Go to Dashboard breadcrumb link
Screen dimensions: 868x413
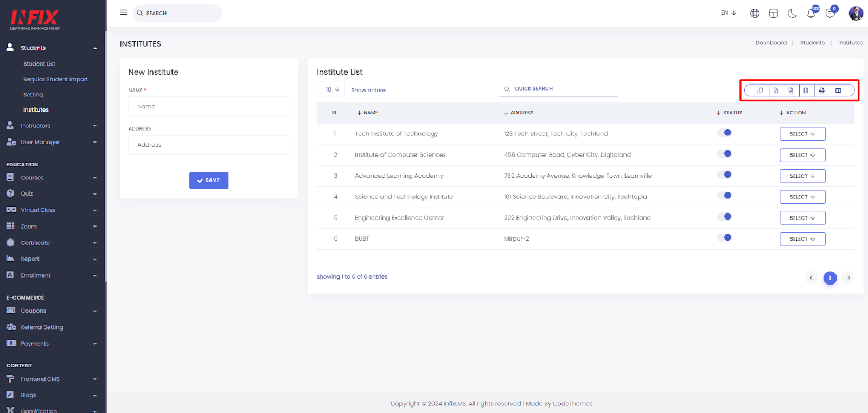point(771,43)
